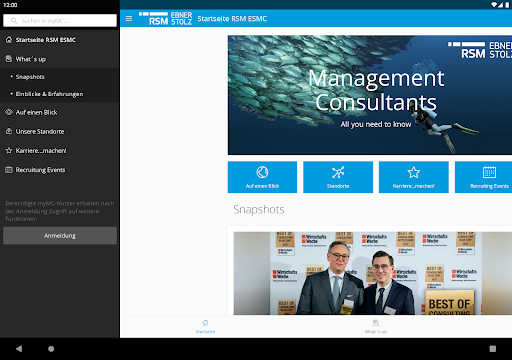This screenshot has height=360, width=512.
Task: Open the Best of Consulting snapshot photo
Action: [373, 273]
